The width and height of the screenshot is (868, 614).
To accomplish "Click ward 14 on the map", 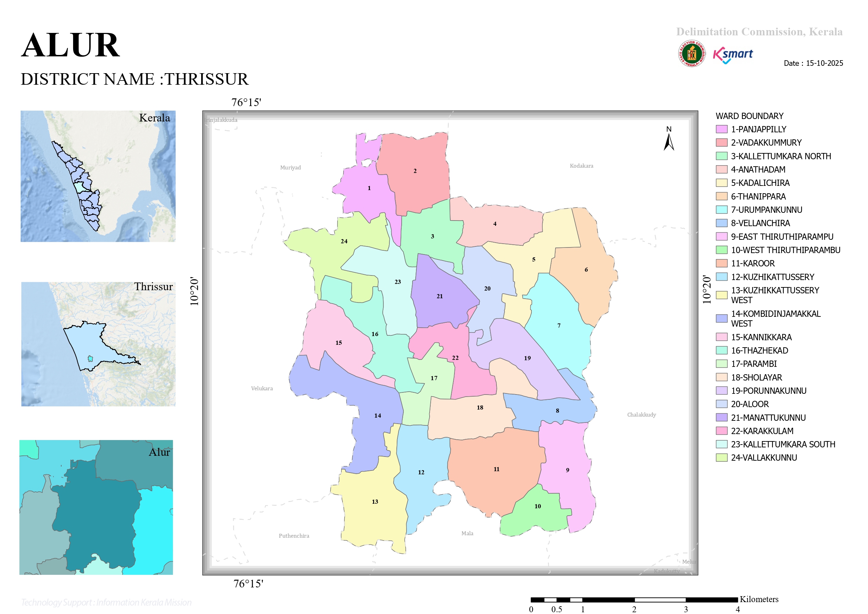I will 377,416.
